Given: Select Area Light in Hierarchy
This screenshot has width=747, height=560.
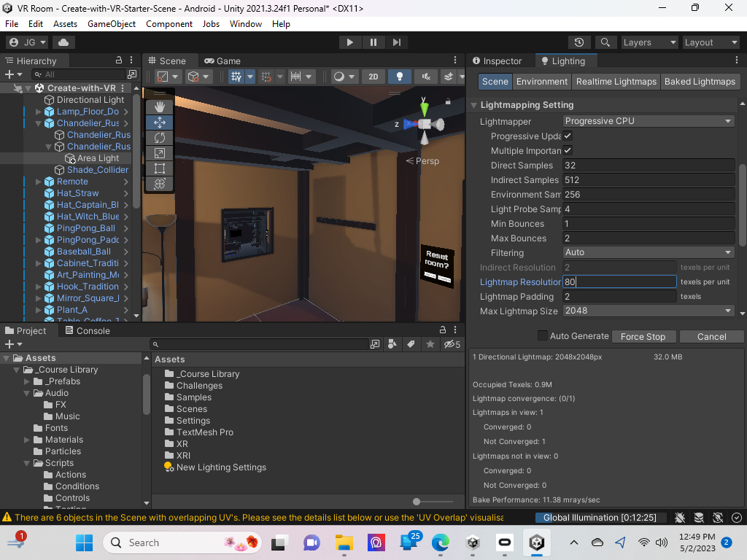Looking at the screenshot, I should tap(98, 158).
